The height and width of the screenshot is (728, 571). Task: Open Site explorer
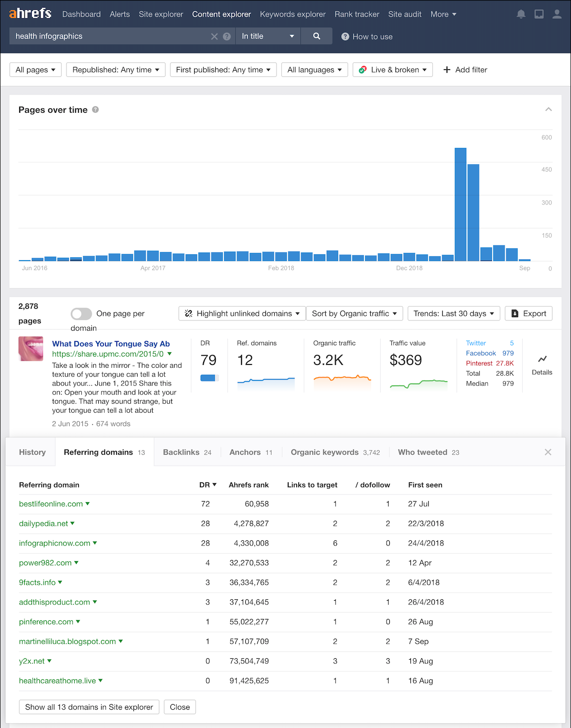click(161, 14)
